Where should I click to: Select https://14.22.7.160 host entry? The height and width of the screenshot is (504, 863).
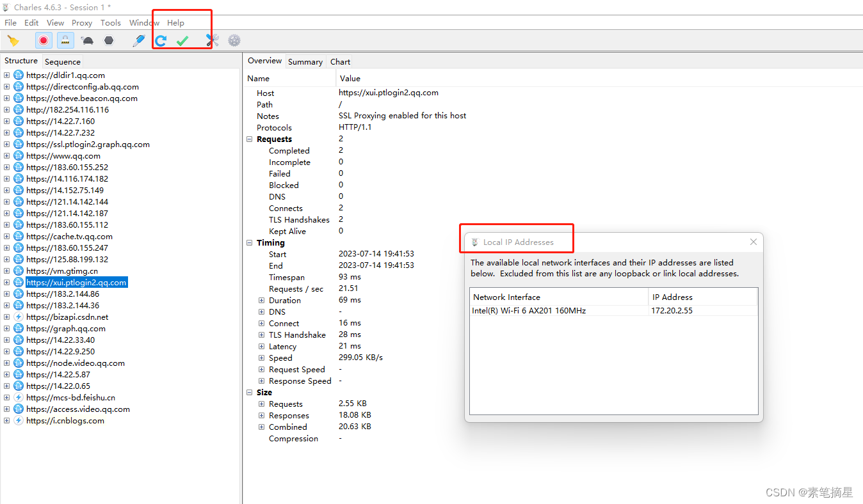[60, 121]
